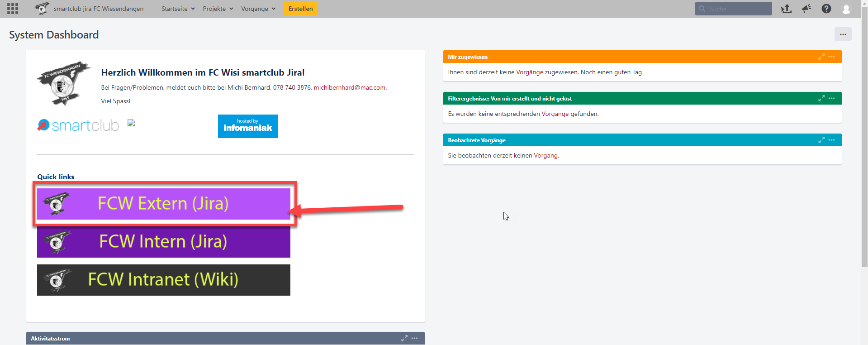Open the FCW Intern (Jira) banner
Viewport: 868px width, 345px height.
(164, 242)
